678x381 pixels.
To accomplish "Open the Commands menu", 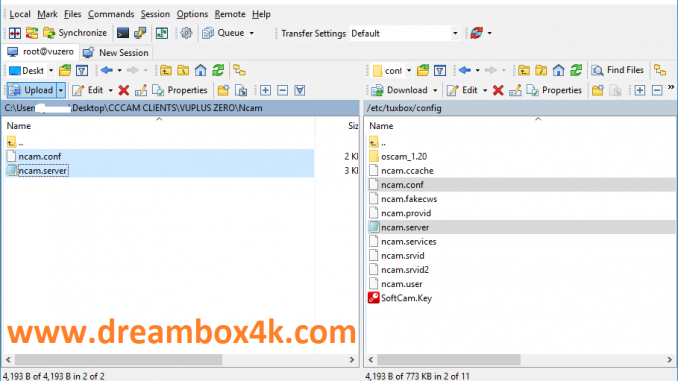I will [111, 14].
